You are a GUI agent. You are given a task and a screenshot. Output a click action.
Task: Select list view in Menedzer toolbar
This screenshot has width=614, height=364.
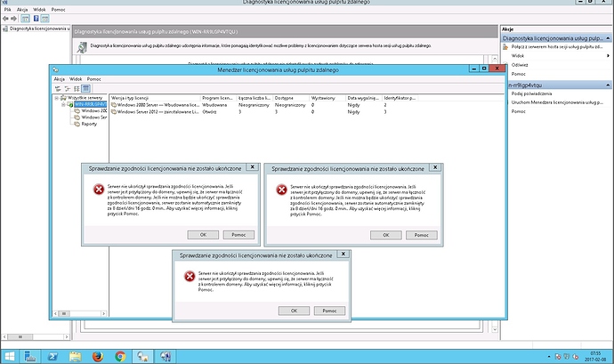coord(77,88)
